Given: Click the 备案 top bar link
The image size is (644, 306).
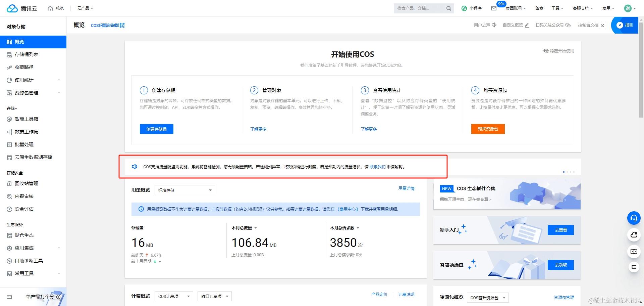Looking at the screenshot, I should coord(539,8).
